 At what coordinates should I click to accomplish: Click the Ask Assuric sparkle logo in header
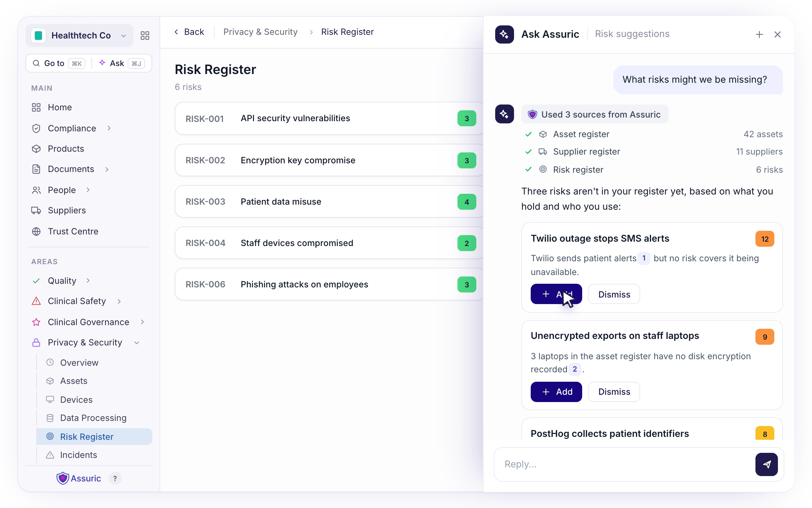[x=505, y=34]
